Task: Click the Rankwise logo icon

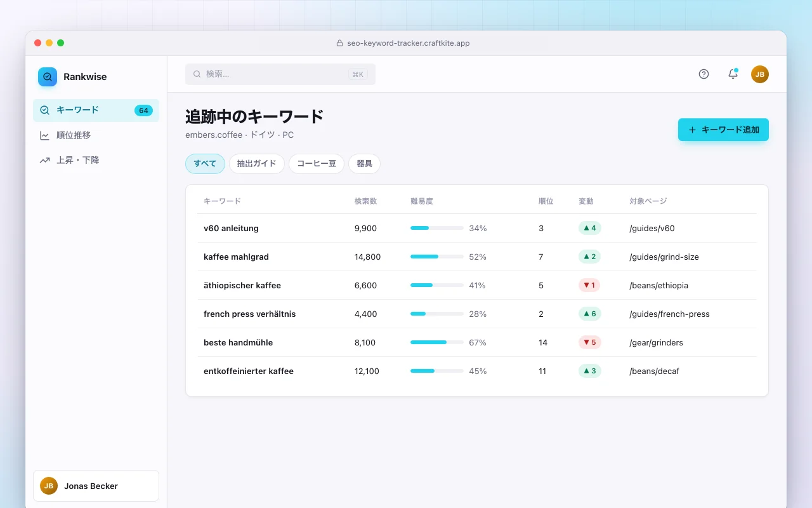Action: point(48,77)
